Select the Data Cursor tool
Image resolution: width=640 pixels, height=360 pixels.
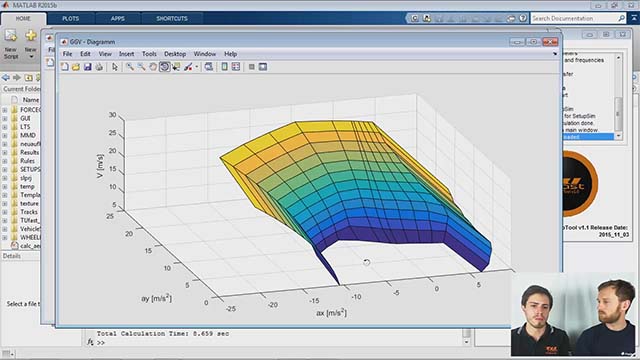coord(176,67)
